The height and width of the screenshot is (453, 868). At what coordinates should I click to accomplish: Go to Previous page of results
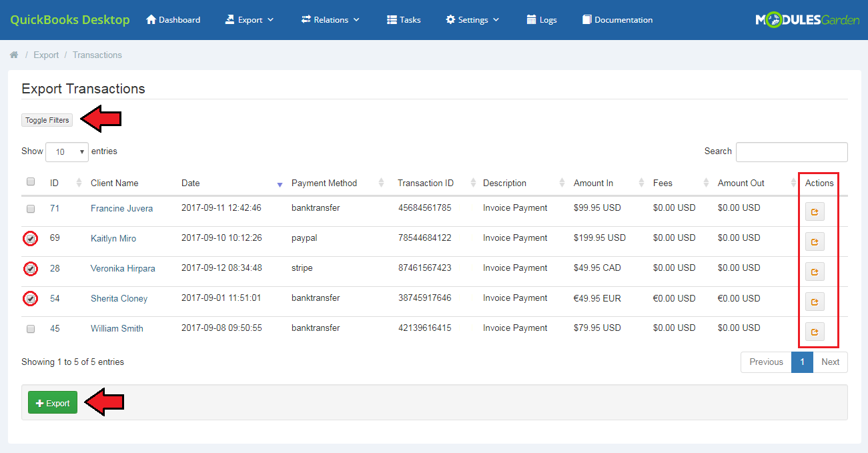(x=766, y=362)
